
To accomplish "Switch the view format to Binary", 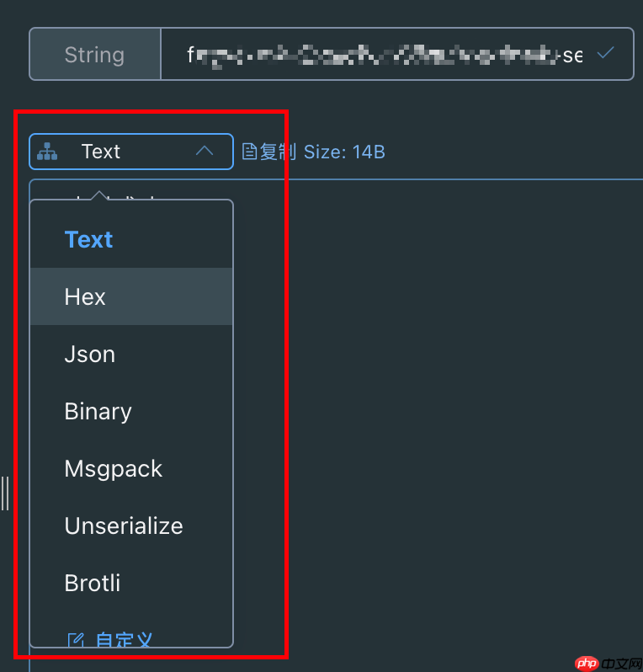I will click(98, 411).
